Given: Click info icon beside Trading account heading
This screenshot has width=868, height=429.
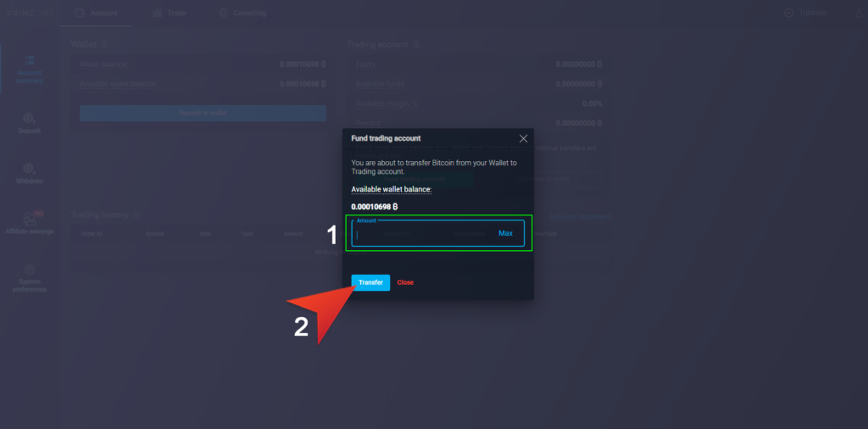Looking at the screenshot, I should [416, 44].
